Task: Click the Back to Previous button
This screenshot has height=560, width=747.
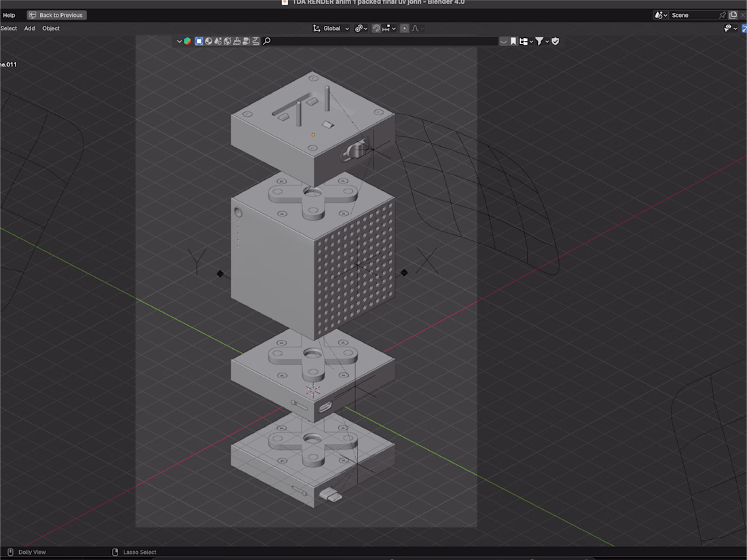Action: coord(56,15)
